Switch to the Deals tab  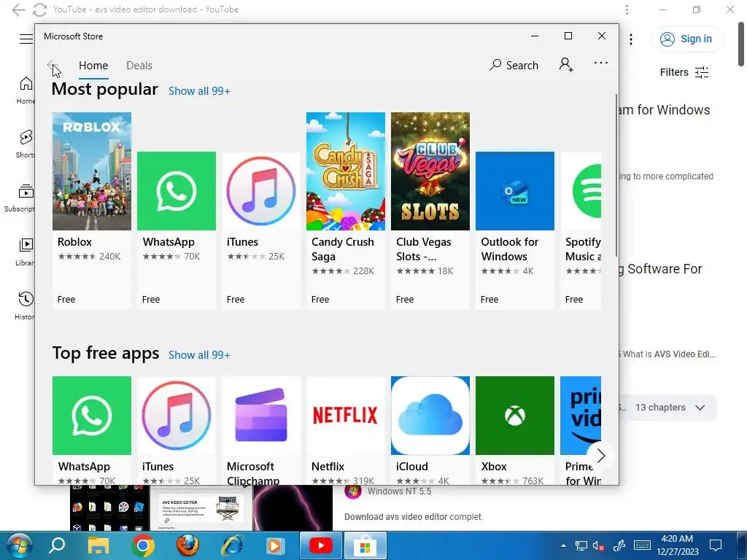(x=139, y=65)
